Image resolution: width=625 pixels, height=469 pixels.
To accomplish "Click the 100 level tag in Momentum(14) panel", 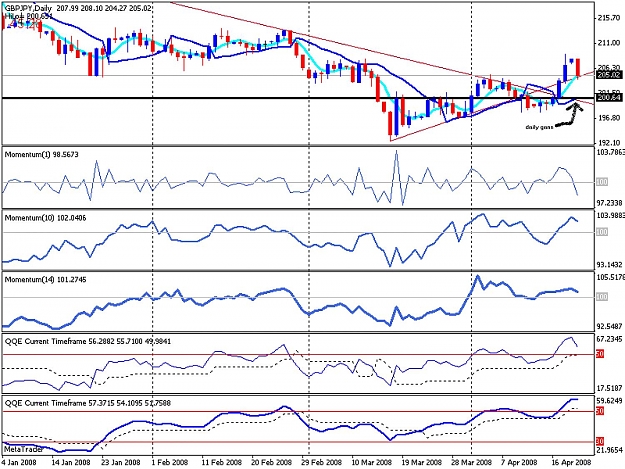I will 602,297.
